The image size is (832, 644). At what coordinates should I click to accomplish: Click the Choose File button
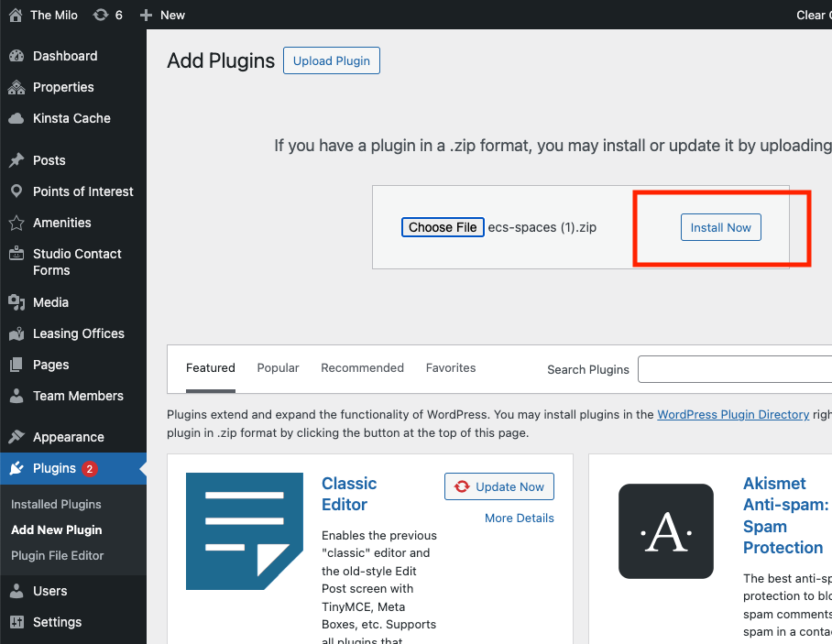click(x=443, y=227)
